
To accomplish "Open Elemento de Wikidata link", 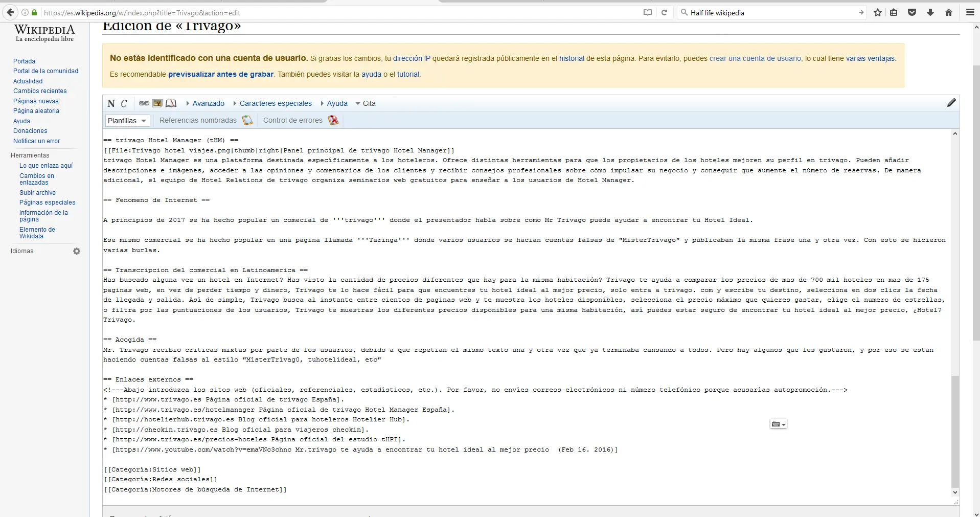I will coord(37,233).
